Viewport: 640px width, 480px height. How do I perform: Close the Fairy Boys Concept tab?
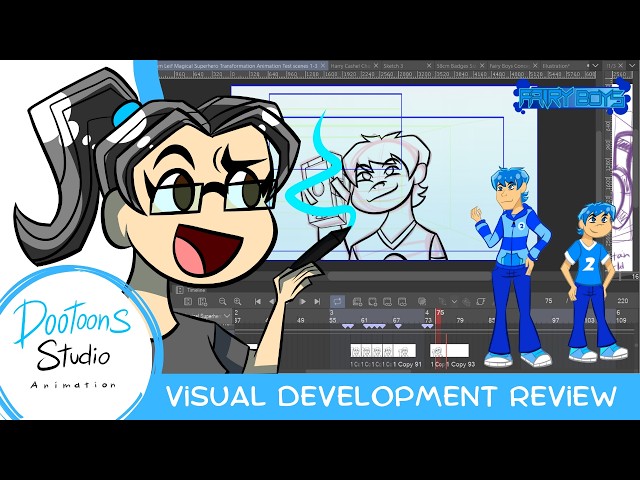(535, 65)
